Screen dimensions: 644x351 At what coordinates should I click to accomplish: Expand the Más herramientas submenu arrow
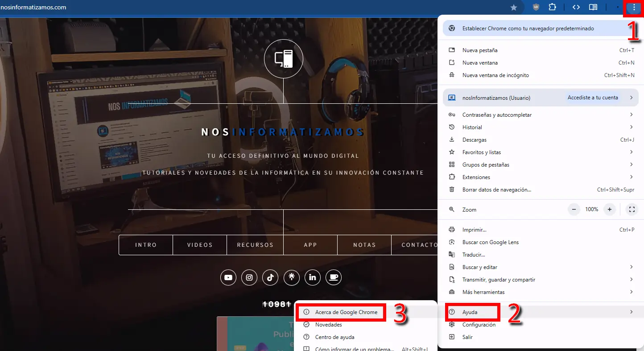(x=632, y=292)
